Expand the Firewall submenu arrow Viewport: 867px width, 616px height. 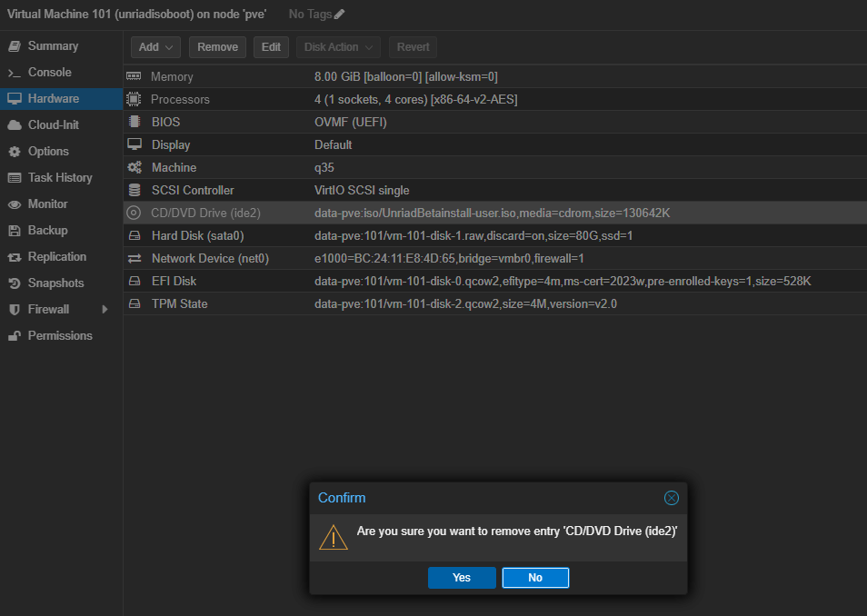[x=105, y=310]
